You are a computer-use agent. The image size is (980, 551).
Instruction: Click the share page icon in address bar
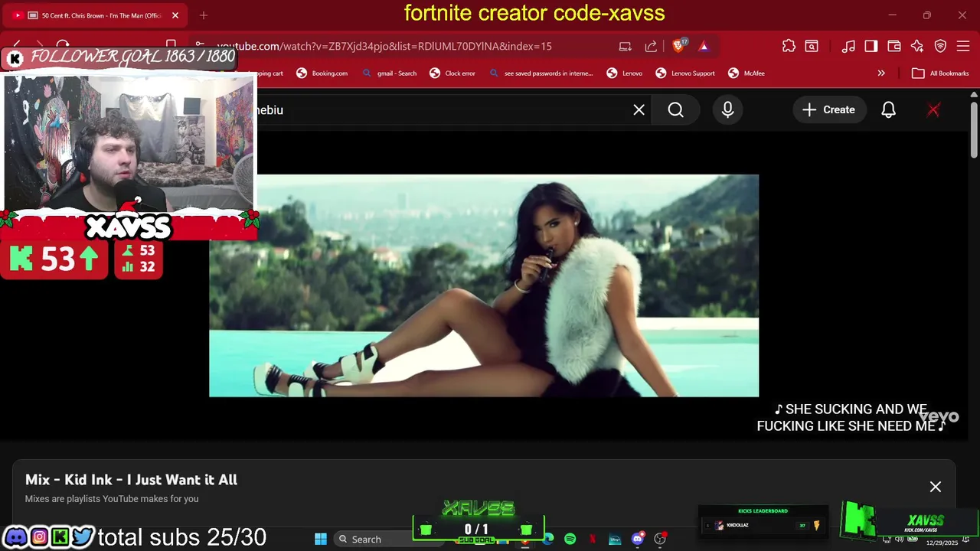[651, 46]
